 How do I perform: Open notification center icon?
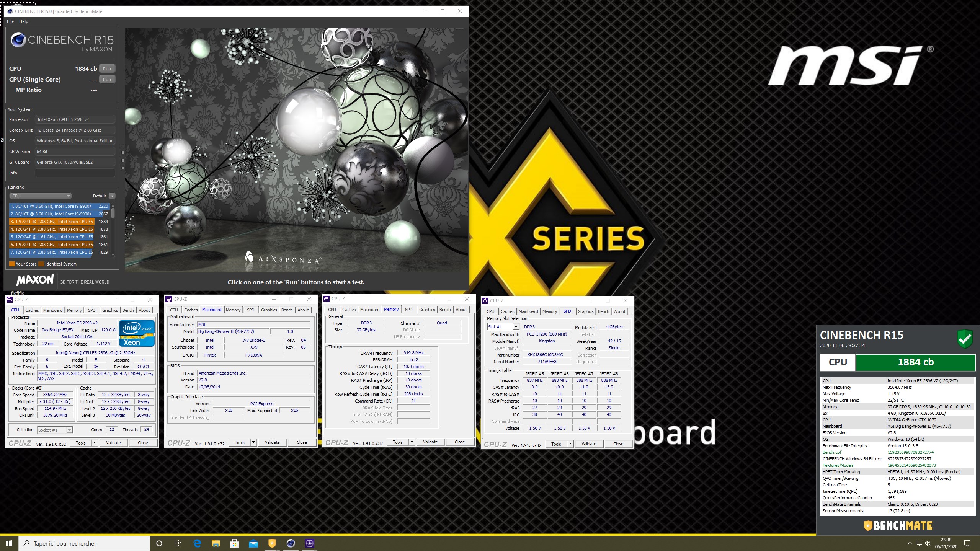[967, 543]
